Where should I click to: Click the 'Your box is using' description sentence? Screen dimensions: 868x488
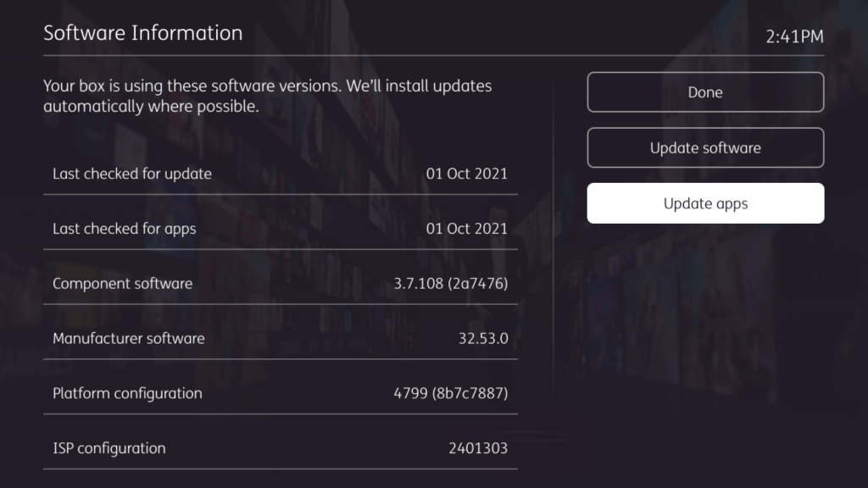click(267, 86)
